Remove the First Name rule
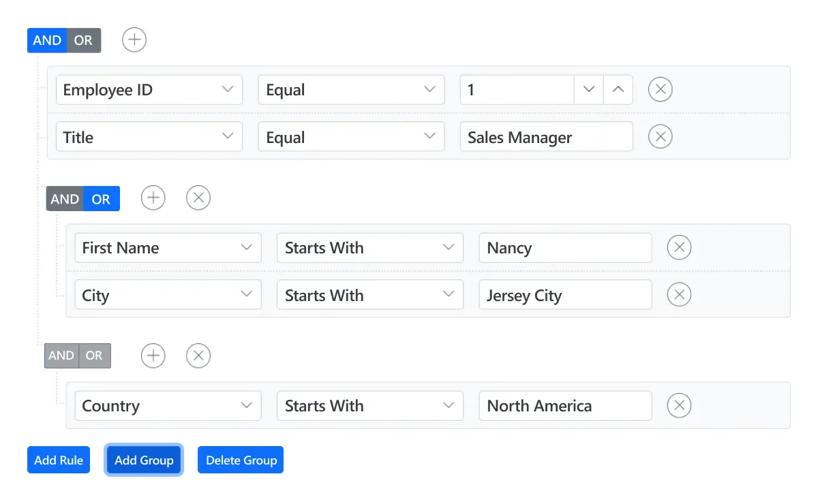This screenshot has width=818, height=504. pyautogui.click(x=679, y=247)
